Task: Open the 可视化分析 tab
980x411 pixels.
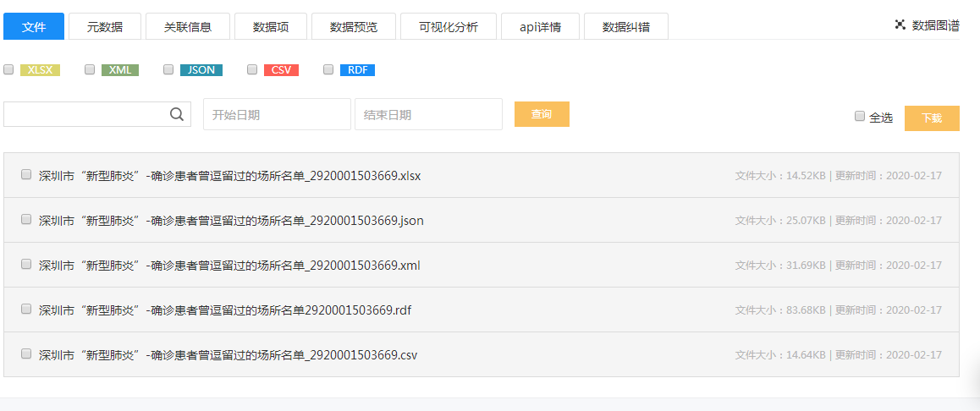Action: pyautogui.click(x=449, y=26)
